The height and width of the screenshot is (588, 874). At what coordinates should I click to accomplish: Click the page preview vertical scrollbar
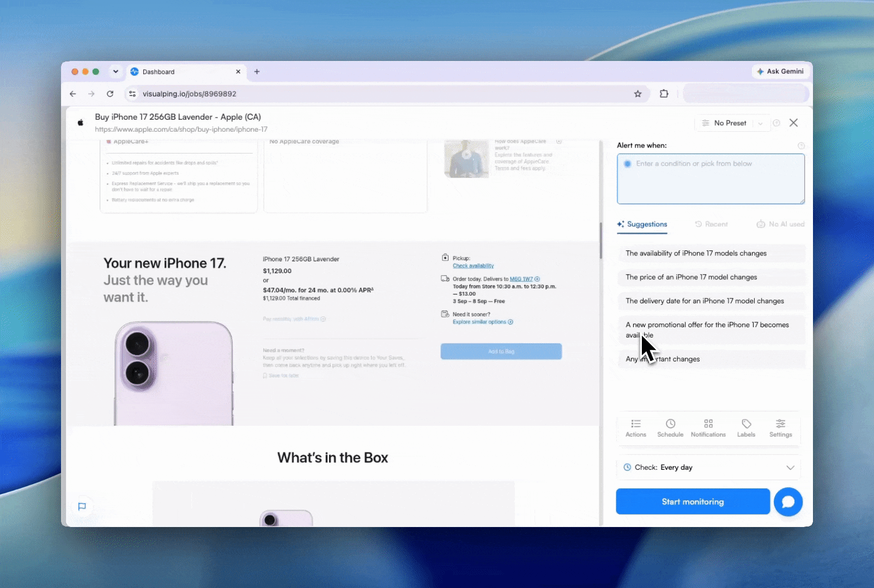tap(601, 240)
